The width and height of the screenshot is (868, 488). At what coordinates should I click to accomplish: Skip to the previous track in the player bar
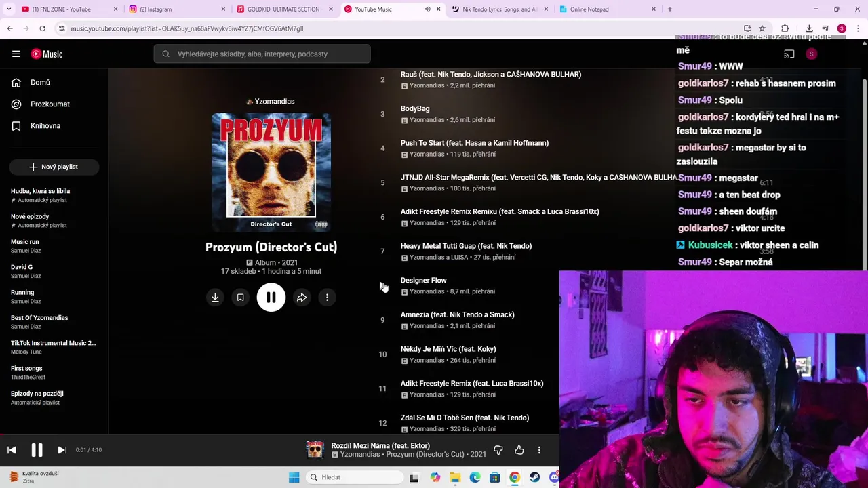(12, 450)
